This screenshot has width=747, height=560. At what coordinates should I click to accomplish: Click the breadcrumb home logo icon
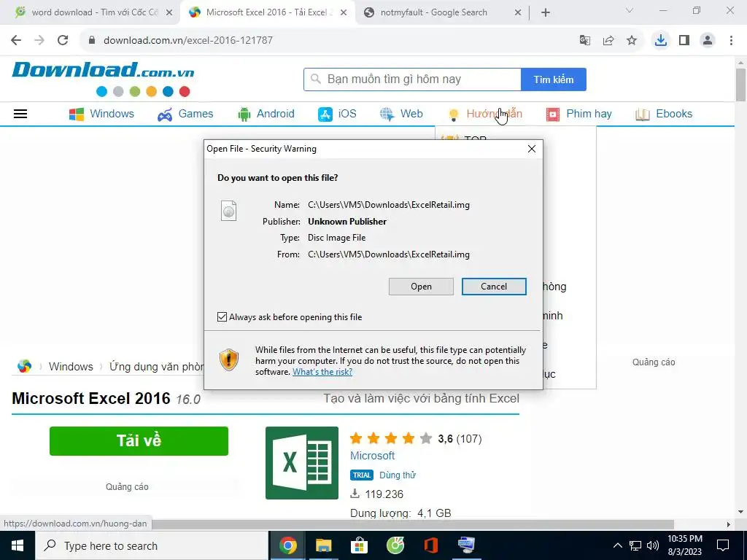coord(24,366)
